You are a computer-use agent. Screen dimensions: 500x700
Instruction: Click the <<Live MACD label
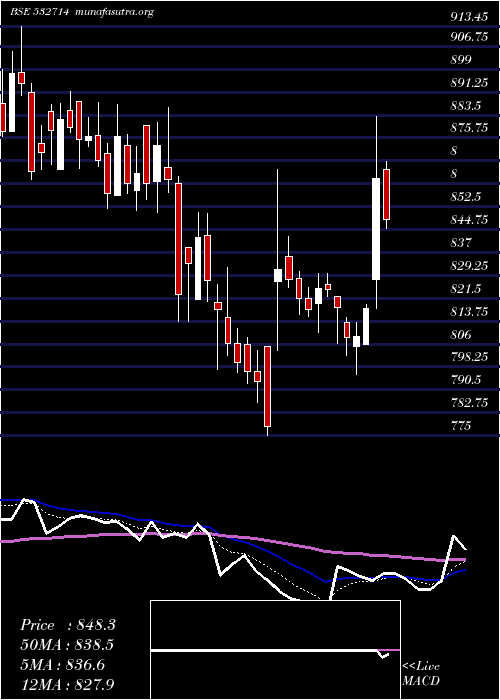(x=421, y=674)
